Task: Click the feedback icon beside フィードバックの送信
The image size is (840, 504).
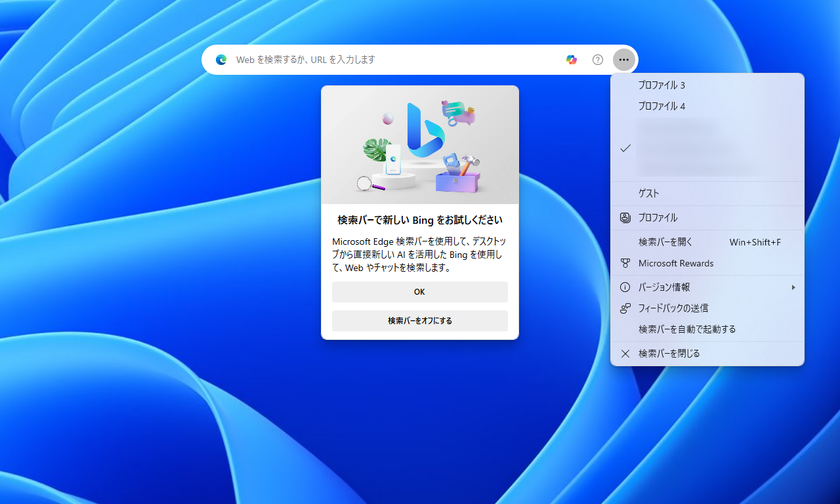Action: pos(624,308)
